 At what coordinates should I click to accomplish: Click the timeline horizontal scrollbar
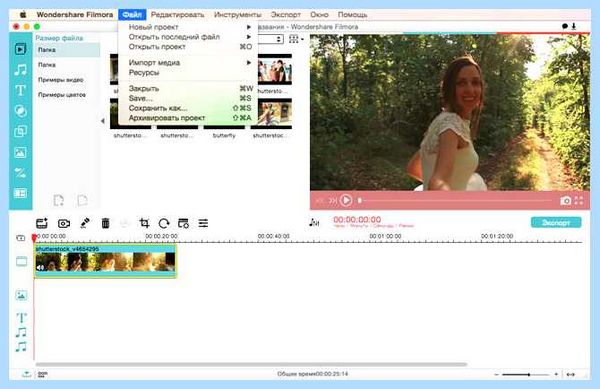(251, 364)
